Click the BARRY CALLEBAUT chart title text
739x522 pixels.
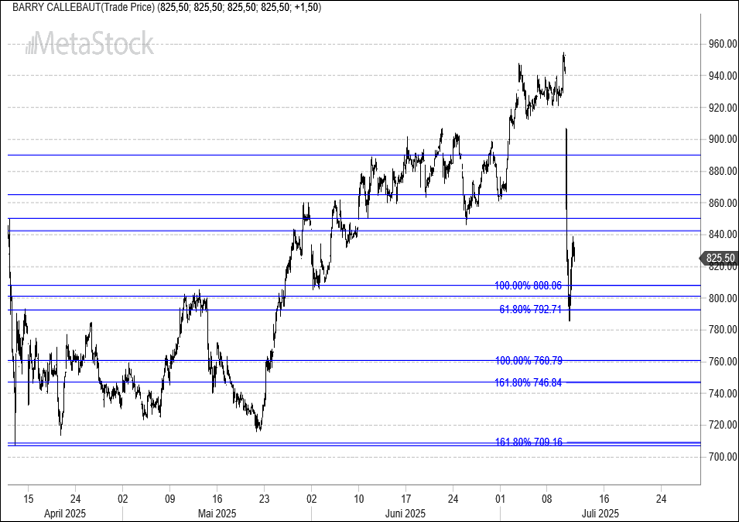166,8
